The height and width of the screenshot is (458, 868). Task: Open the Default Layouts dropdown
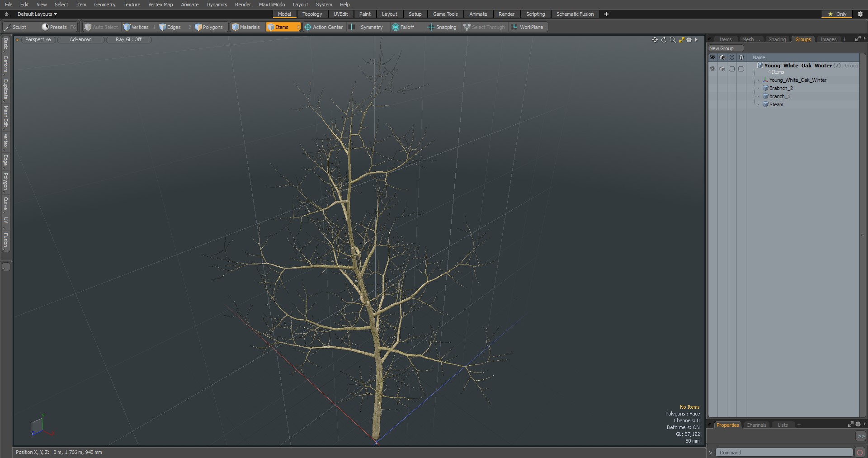pos(37,14)
